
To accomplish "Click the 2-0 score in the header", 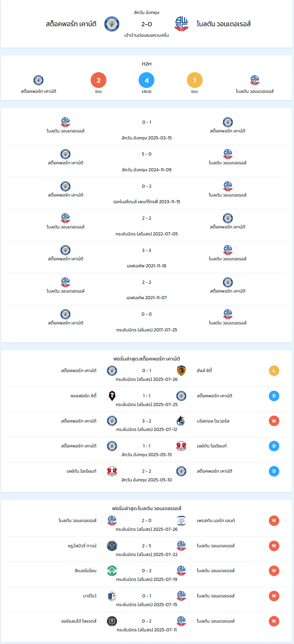I will (147, 24).
